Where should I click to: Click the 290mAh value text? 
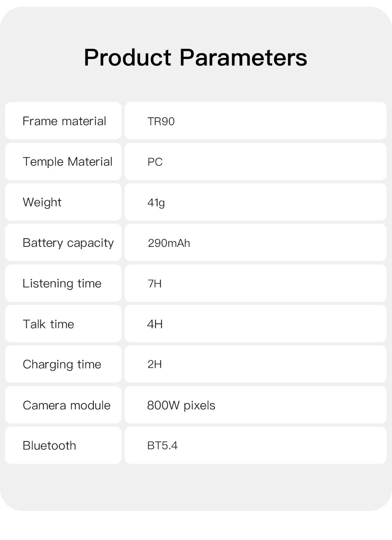pos(169,243)
